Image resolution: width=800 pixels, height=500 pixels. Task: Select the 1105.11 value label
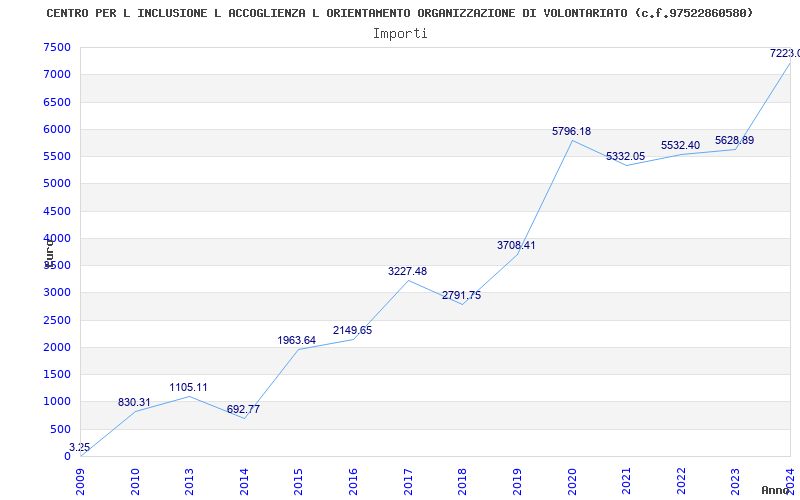point(189,387)
